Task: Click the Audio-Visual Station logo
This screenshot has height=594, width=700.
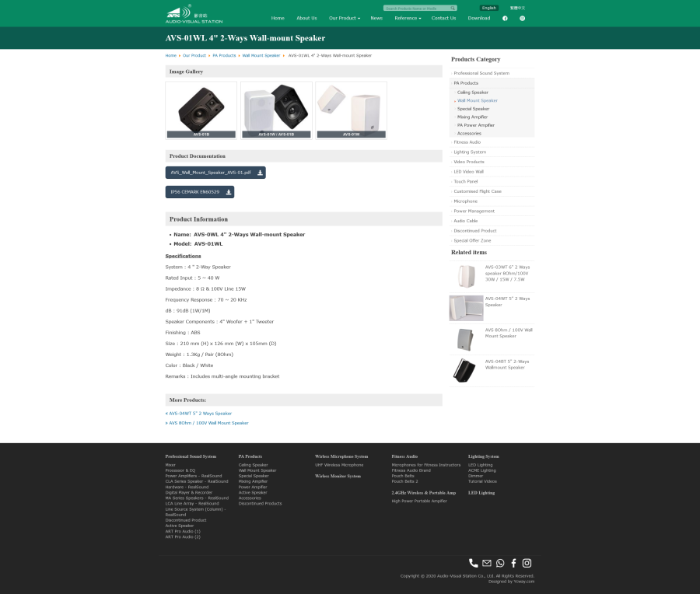Action: (194, 14)
